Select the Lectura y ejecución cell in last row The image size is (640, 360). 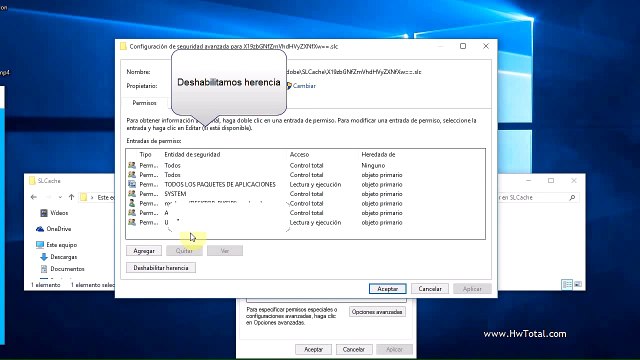tap(315, 222)
